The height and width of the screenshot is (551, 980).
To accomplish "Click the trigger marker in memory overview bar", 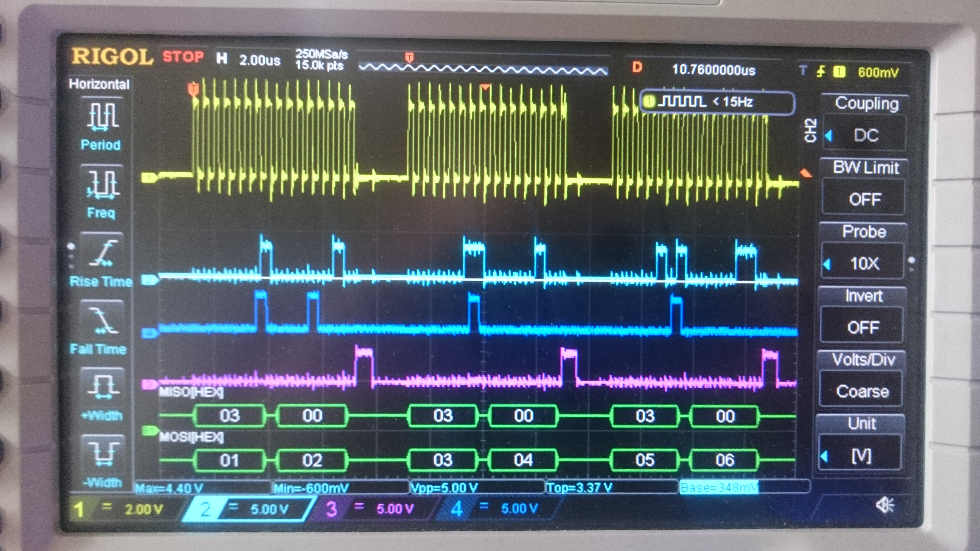I will coord(409,57).
